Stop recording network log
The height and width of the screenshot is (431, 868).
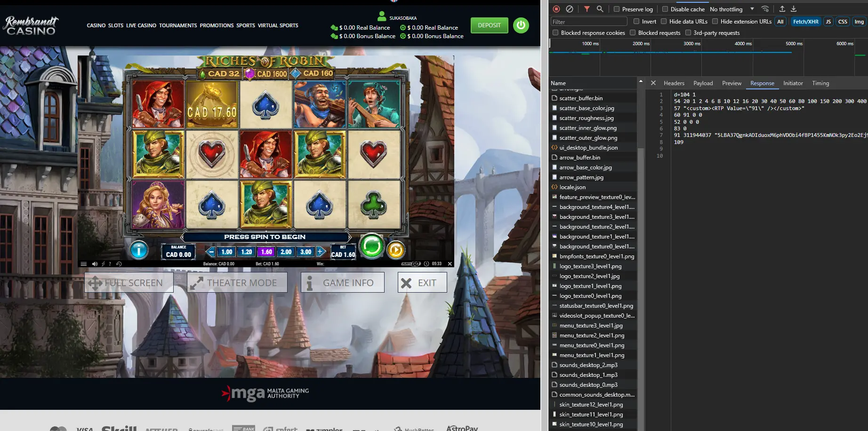[x=556, y=9]
